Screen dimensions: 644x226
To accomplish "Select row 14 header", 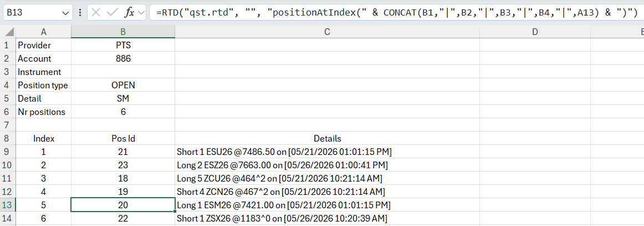I will [8, 218].
